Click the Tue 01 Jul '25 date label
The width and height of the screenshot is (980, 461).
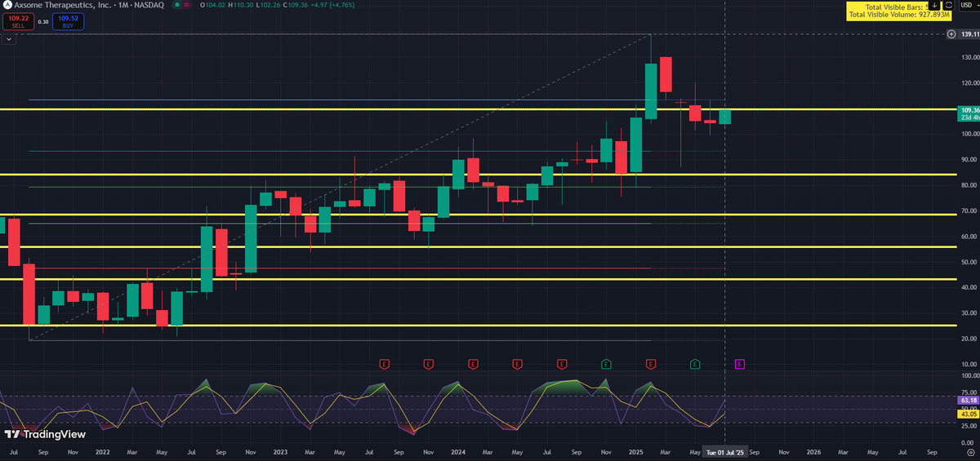725,451
